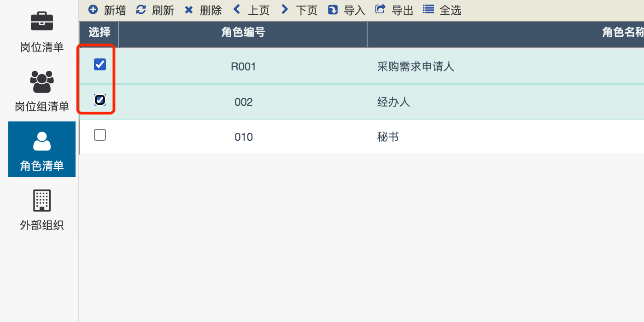Viewport: 644px width, 322px height.
Task: Click the 新增 plus icon
Action: (x=93, y=10)
